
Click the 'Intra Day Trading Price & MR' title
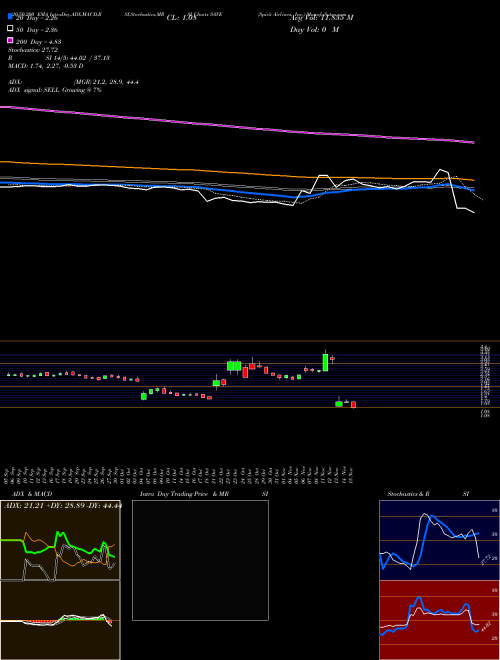coord(184,494)
